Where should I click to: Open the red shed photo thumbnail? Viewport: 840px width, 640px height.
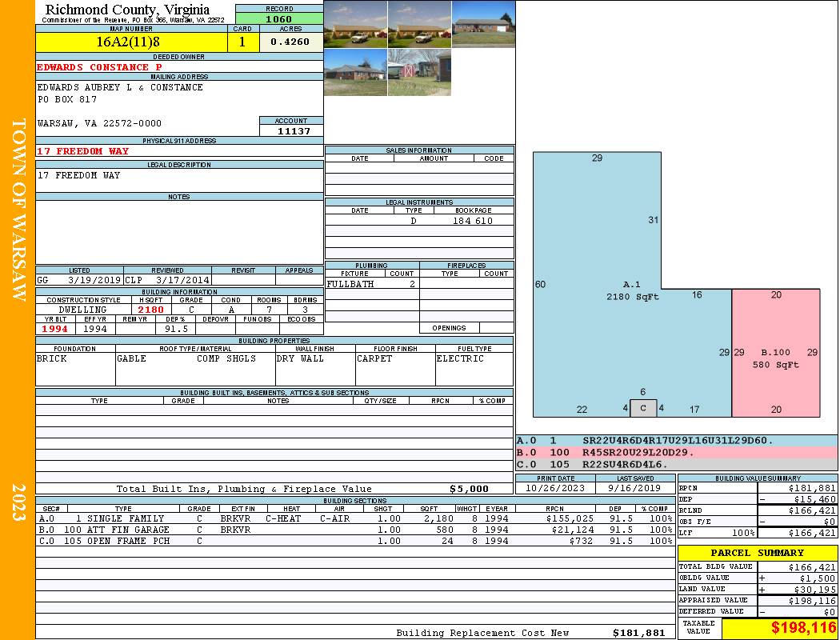[x=419, y=73]
